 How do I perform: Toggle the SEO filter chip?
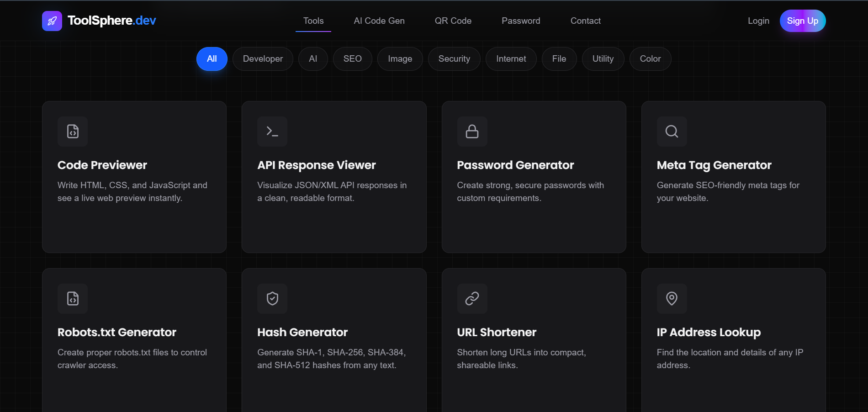tap(352, 58)
